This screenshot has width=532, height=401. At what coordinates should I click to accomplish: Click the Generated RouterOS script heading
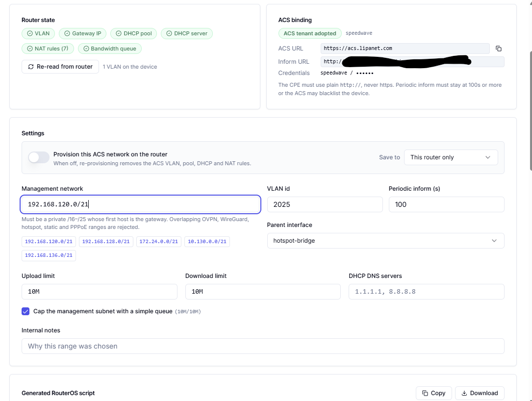pos(58,393)
